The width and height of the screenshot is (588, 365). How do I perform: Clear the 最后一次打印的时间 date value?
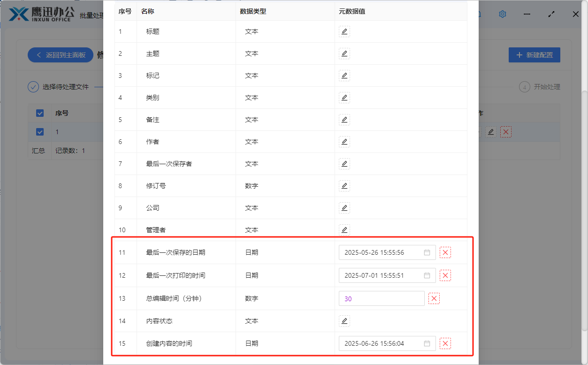(445, 275)
